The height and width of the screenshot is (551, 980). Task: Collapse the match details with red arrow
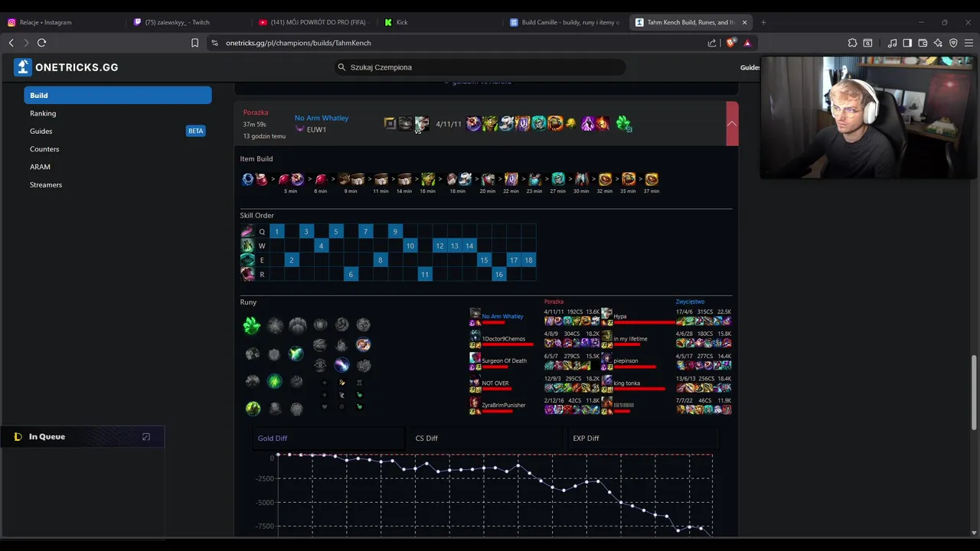(x=732, y=123)
